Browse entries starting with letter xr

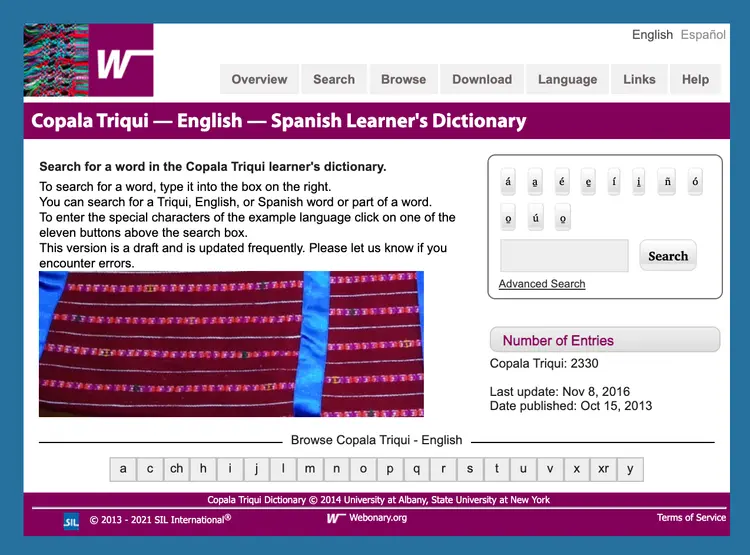tap(603, 469)
